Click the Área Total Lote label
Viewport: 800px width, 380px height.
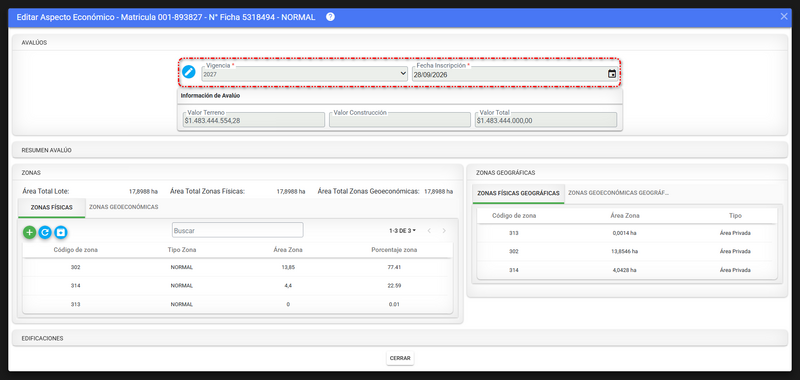pos(45,191)
